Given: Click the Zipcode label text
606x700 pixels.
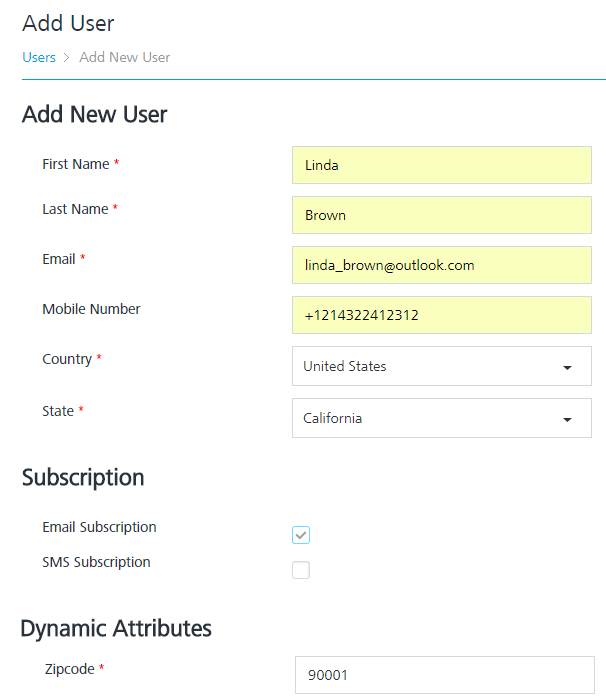Looking at the screenshot, I should [70, 669].
